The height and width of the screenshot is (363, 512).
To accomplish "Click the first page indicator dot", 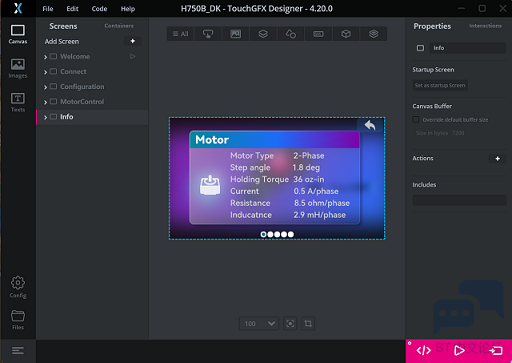I will 263,234.
